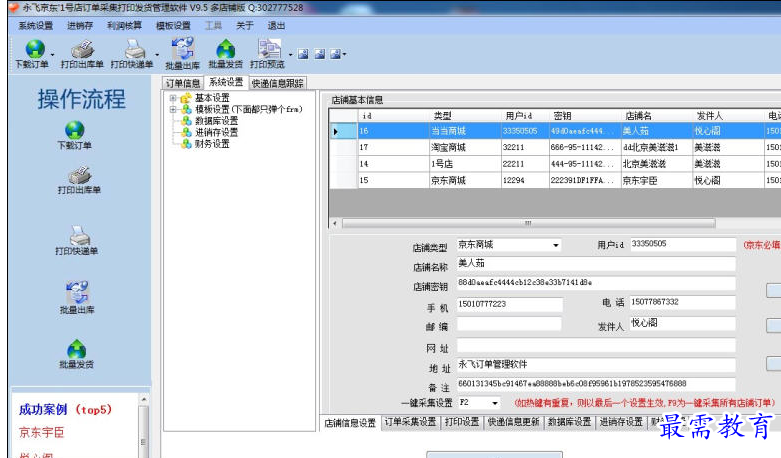
Task: Click the 发件人 column header
Action: pos(728,116)
